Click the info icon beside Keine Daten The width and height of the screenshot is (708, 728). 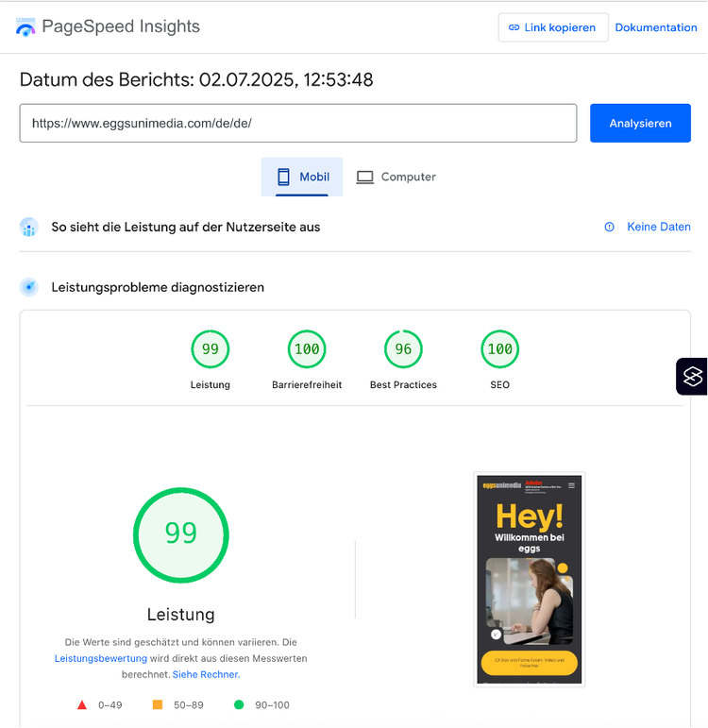coord(609,227)
